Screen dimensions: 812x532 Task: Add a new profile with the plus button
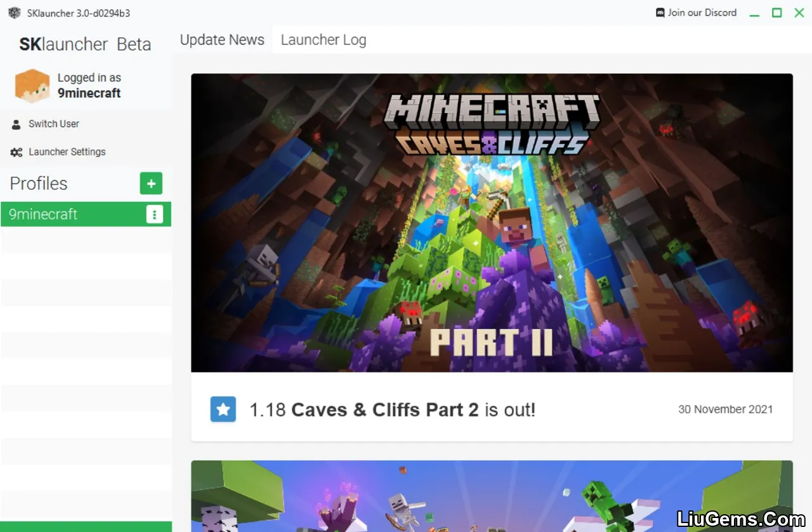point(151,183)
